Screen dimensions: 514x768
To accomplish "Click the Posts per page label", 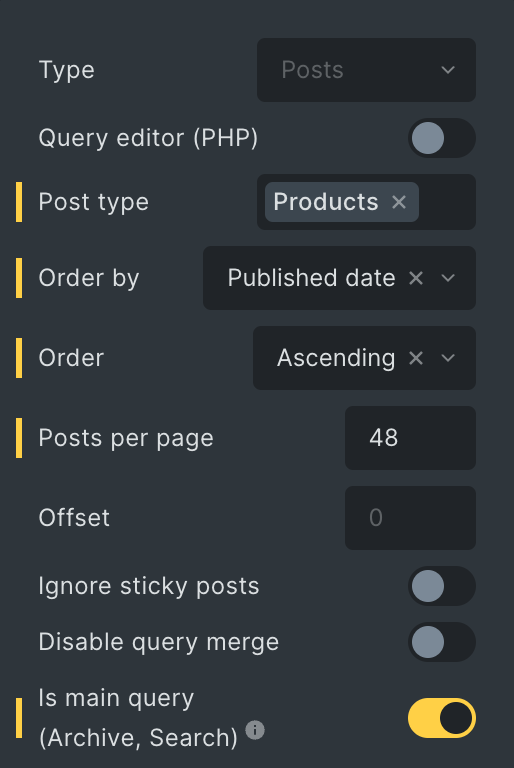I will coord(126,438).
